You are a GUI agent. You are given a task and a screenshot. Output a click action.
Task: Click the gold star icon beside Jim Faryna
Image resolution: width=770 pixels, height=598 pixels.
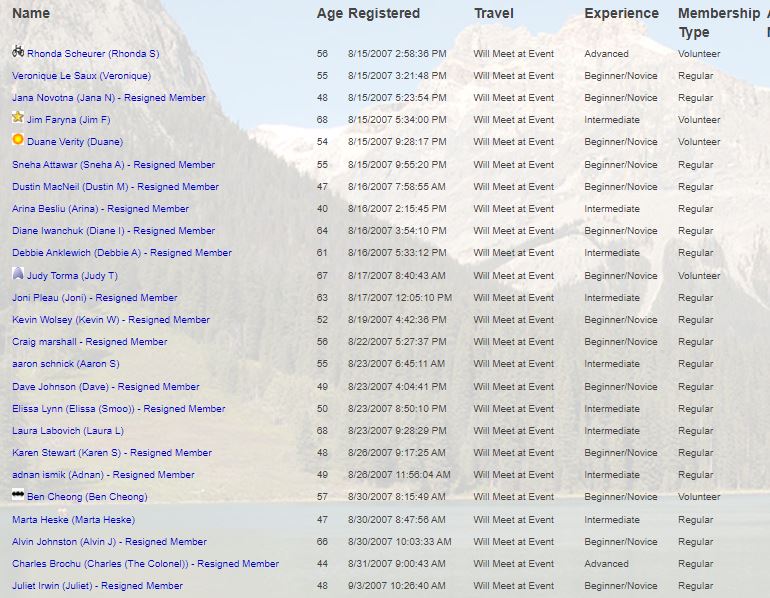[x=18, y=118]
